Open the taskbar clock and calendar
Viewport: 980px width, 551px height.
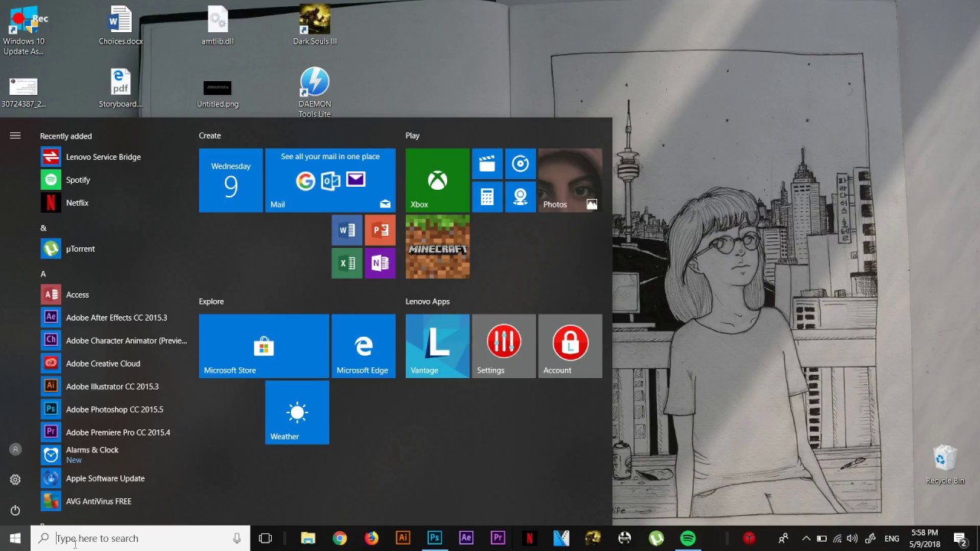[925, 539]
